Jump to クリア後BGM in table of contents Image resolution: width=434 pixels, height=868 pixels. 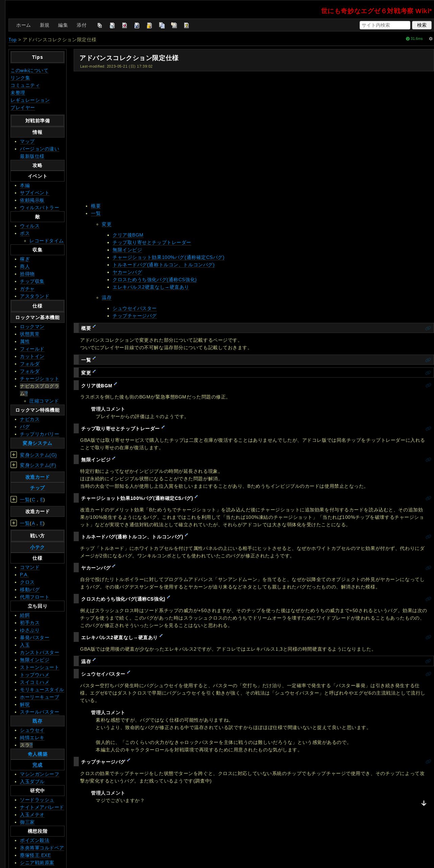128,235
